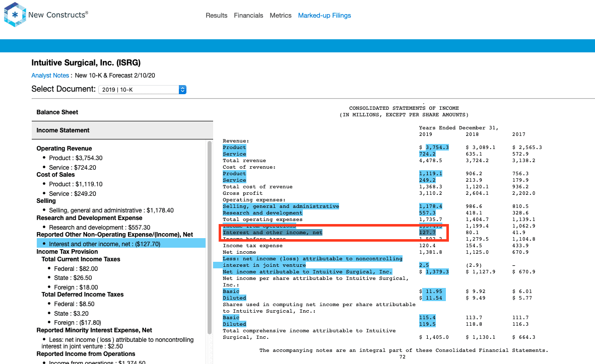Click highlighted basic per-share value 11.95
This screenshot has height=364, width=595.
coord(434,292)
